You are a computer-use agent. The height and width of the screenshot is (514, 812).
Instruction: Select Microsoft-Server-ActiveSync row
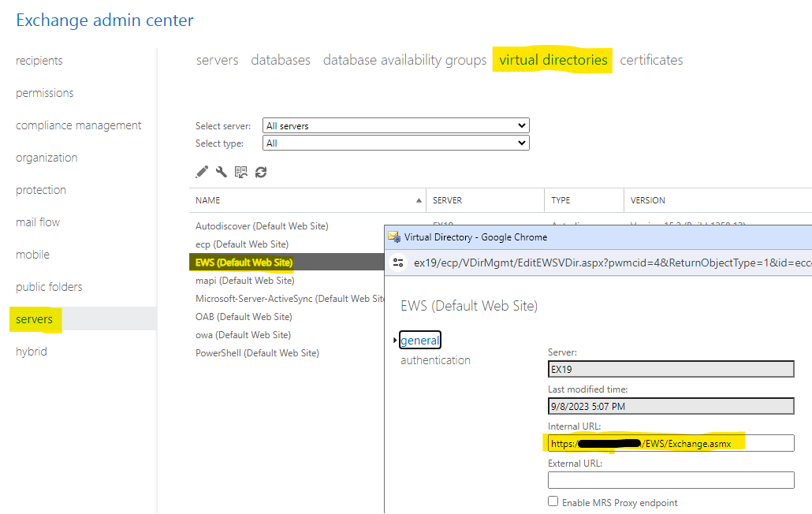[x=289, y=299]
